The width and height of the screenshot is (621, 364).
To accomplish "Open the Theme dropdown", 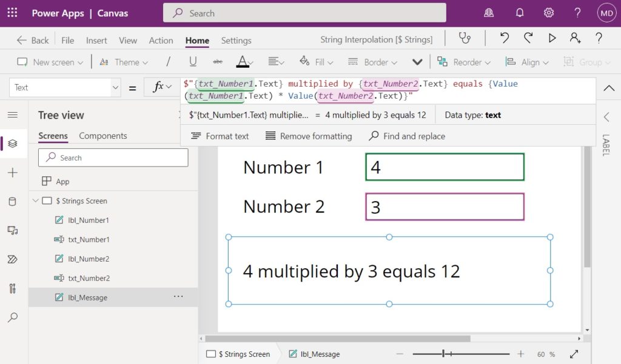I will tap(127, 61).
